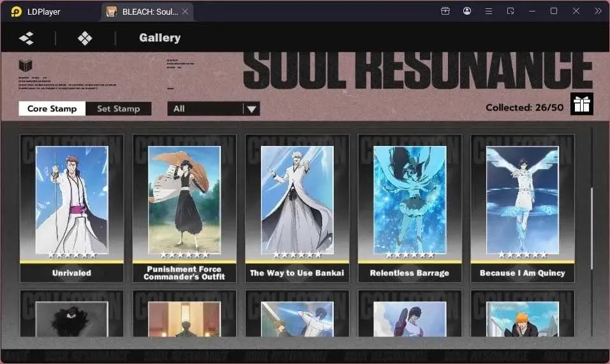This screenshot has width=610, height=364.
Task: Open the four-diamond home menu icon
Action: pyautogui.click(x=85, y=38)
